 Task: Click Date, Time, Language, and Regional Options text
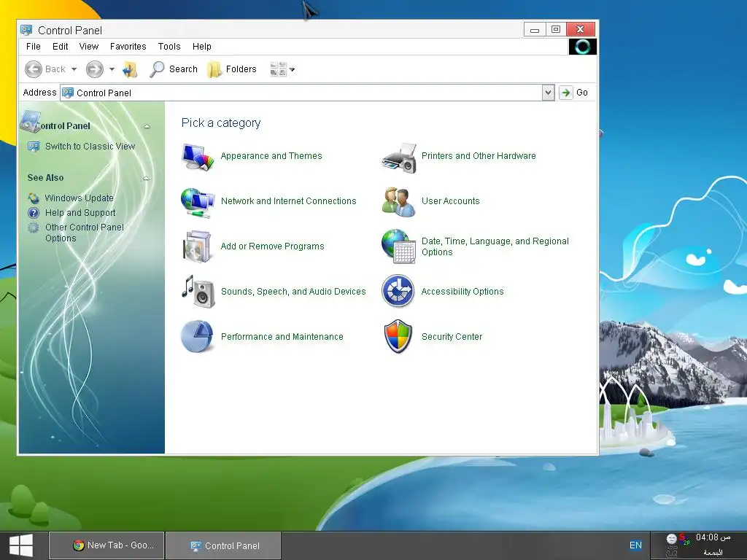pos(495,246)
